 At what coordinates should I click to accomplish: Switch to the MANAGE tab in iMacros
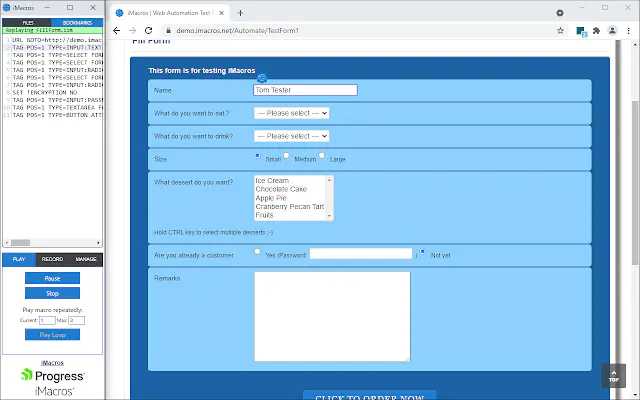86,259
